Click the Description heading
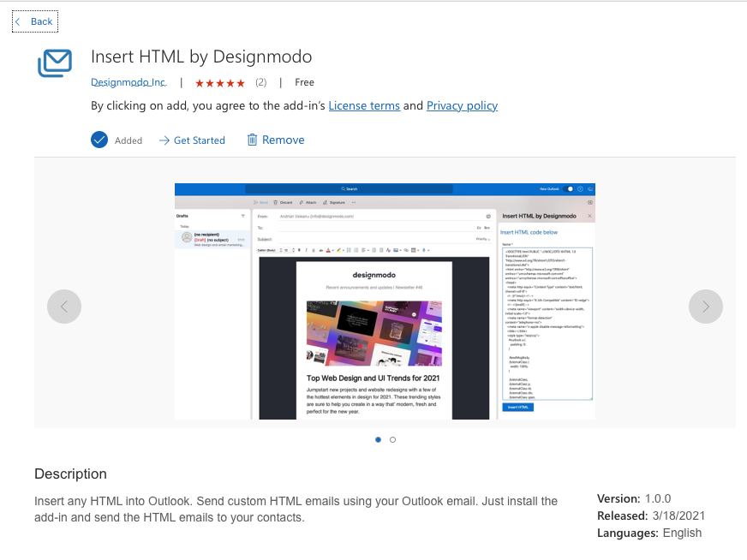Screen dimensions: 747x560 [70, 474]
